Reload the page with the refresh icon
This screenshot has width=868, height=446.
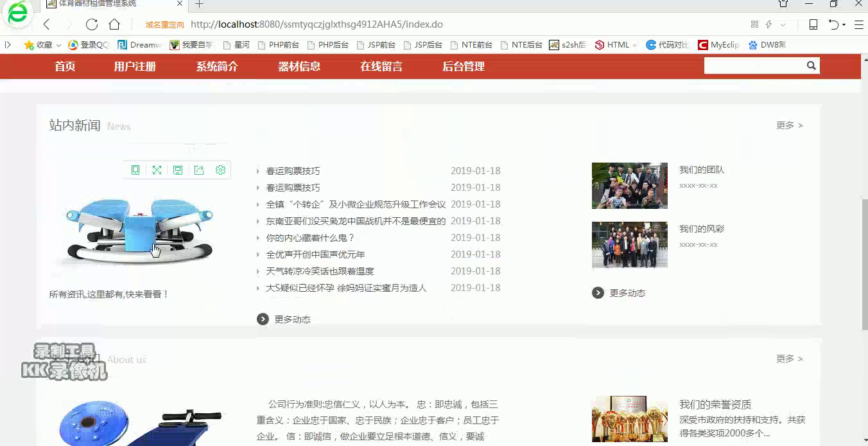(x=92, y=24)
